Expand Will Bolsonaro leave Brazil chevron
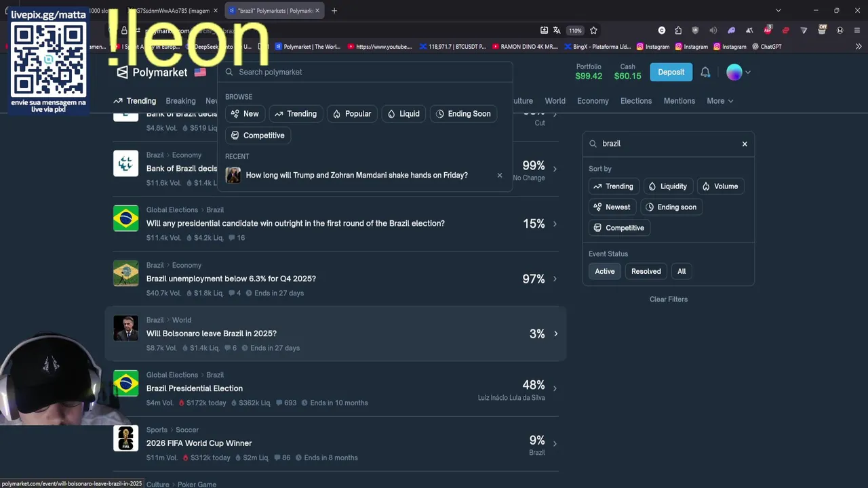The image size is (868, 488). [555, 333]
